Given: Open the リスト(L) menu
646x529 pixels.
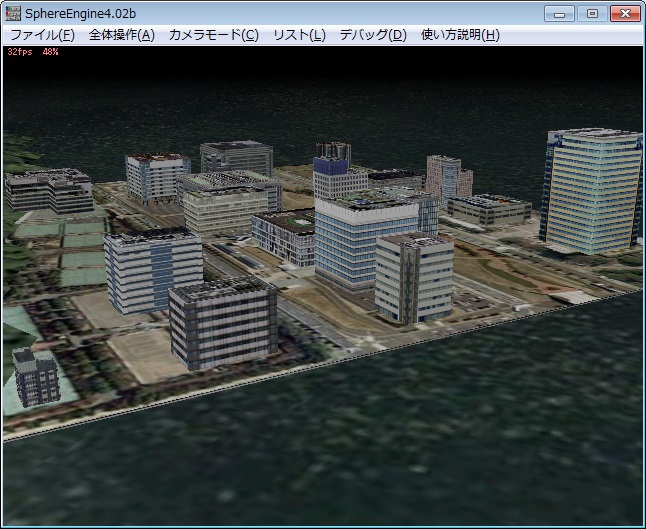Looking at the screenshot, I should [299, 34].
